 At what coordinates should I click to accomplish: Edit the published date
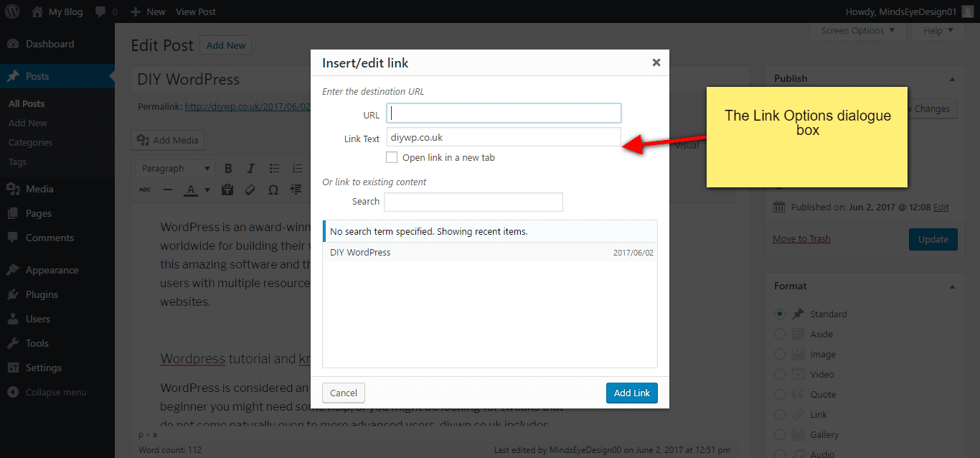coord(941,207)
